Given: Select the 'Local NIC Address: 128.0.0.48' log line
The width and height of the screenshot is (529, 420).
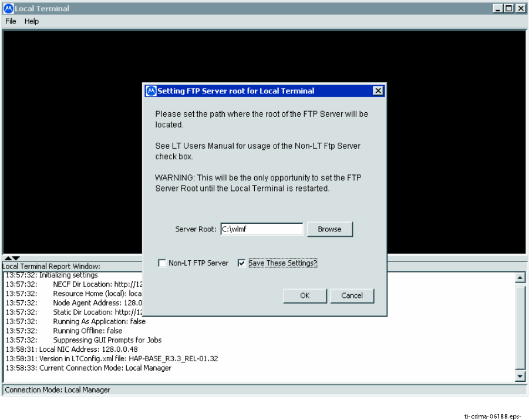Looking at the screenshot, I should pos(72,350).
